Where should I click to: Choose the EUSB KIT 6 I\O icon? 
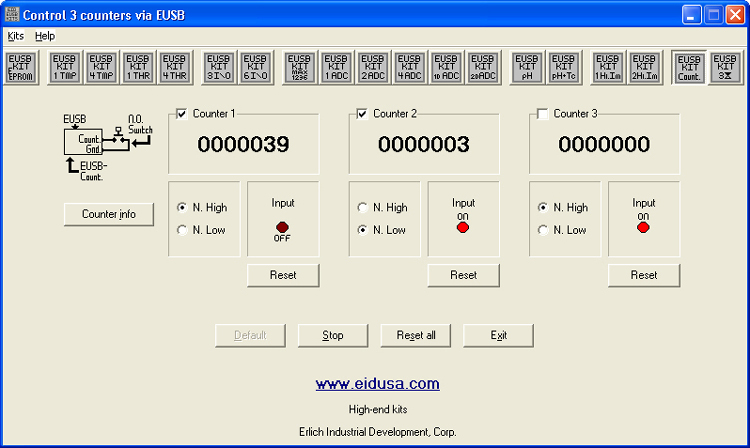(255, 67)
